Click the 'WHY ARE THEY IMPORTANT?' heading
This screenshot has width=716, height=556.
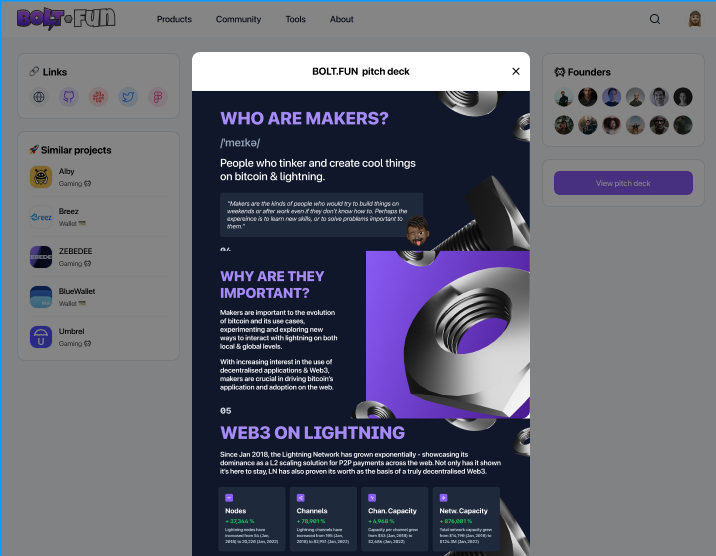click(272, 284)
